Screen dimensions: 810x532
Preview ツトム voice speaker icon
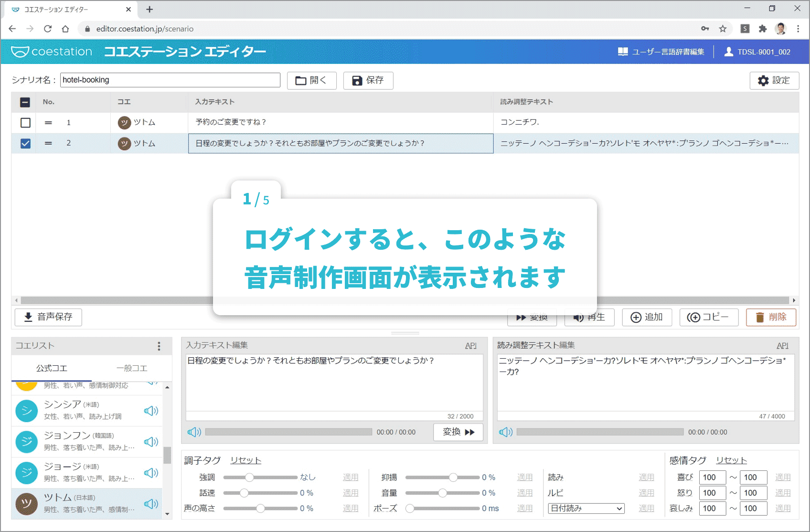tap(151, 504)
